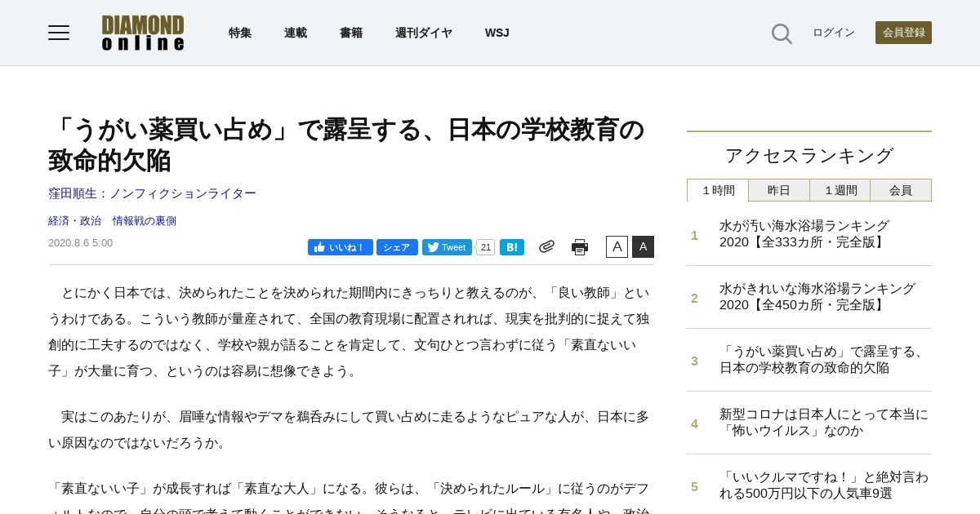This screenshot has height=514, width=980.
Task: Set normal font size A
Action: coord(617,246)
